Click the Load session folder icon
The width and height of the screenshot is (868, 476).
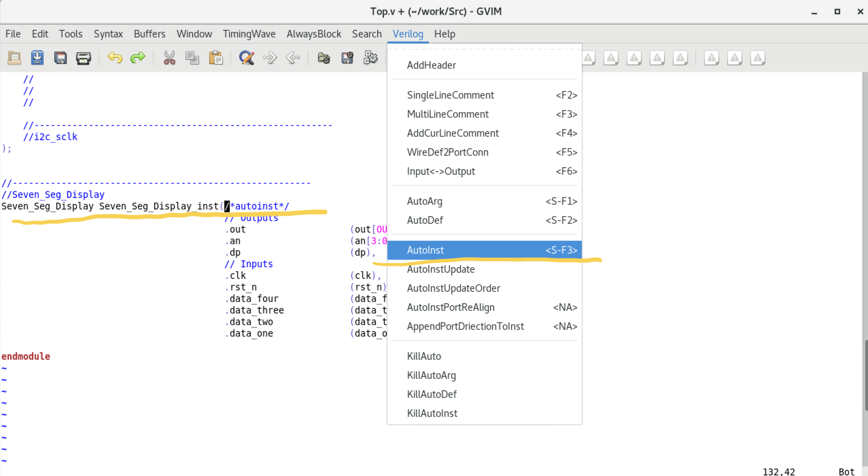pyautogui.click(x=324, y=58)
